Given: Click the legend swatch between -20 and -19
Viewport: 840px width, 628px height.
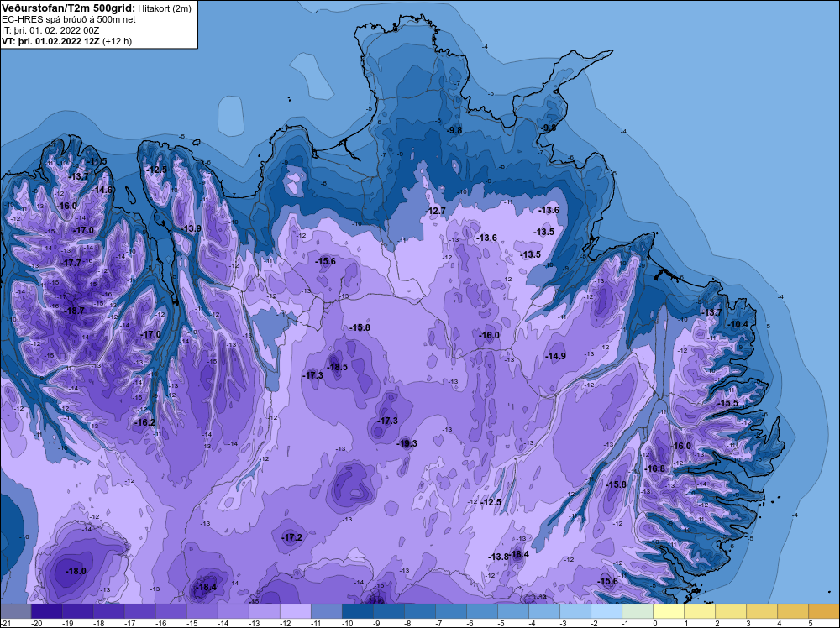Looking at the screenshot, I should [x=46, y=611].
